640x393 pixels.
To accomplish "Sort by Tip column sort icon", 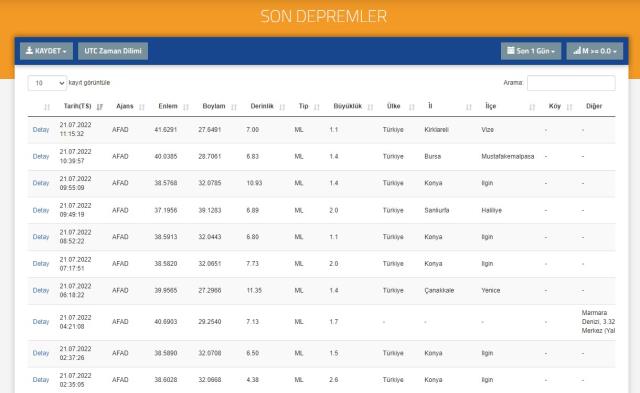I will 317,107.
